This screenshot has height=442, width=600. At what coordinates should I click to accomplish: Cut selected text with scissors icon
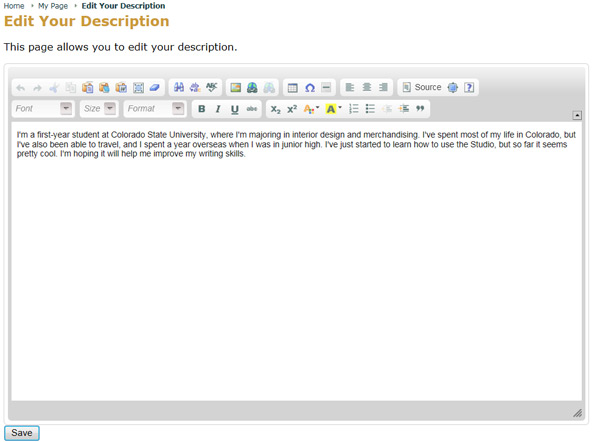coord(54,88)
